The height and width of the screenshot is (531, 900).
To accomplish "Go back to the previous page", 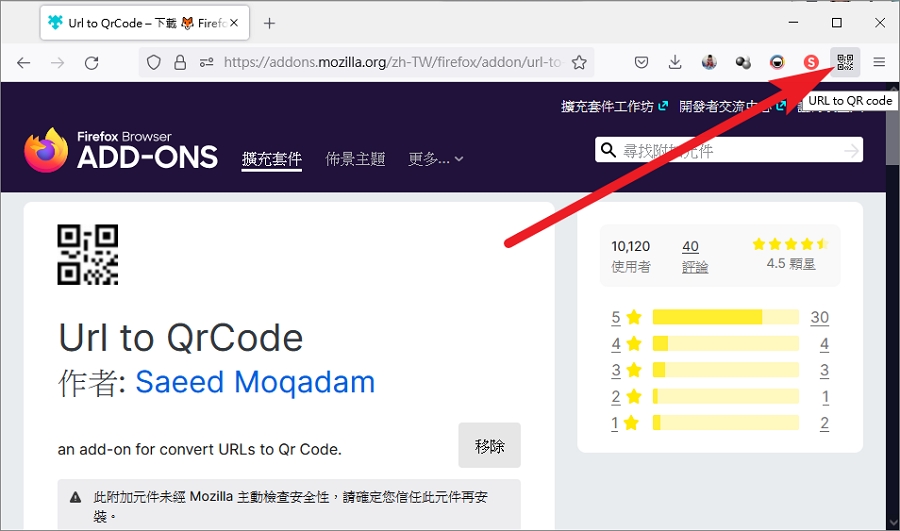I will coord(24,62).
